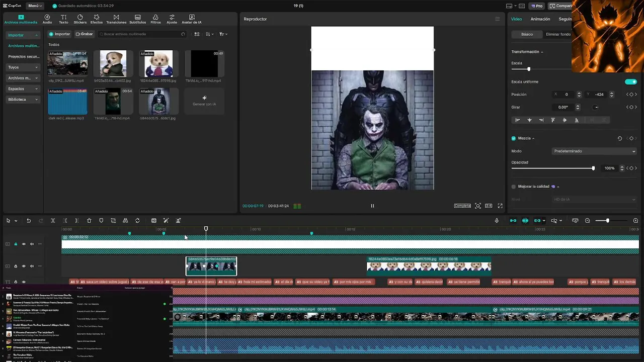Collapse the Importar sidebar section
644x362 pixels.
pos(36,35)
